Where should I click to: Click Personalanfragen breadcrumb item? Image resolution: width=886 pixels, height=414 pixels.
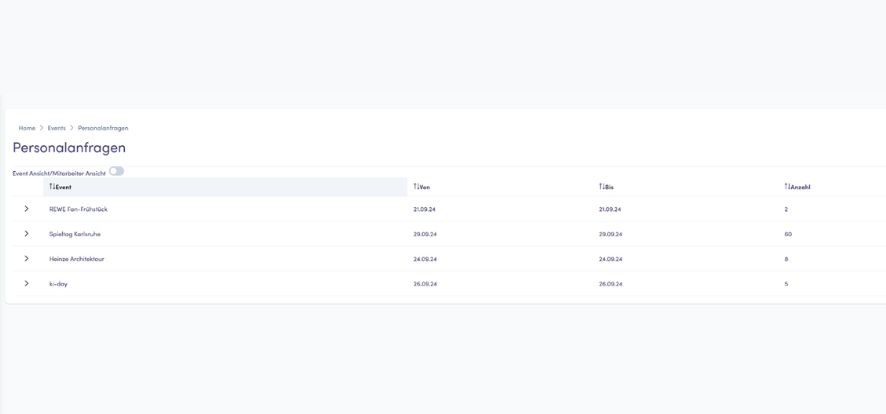tap(103, 128)
